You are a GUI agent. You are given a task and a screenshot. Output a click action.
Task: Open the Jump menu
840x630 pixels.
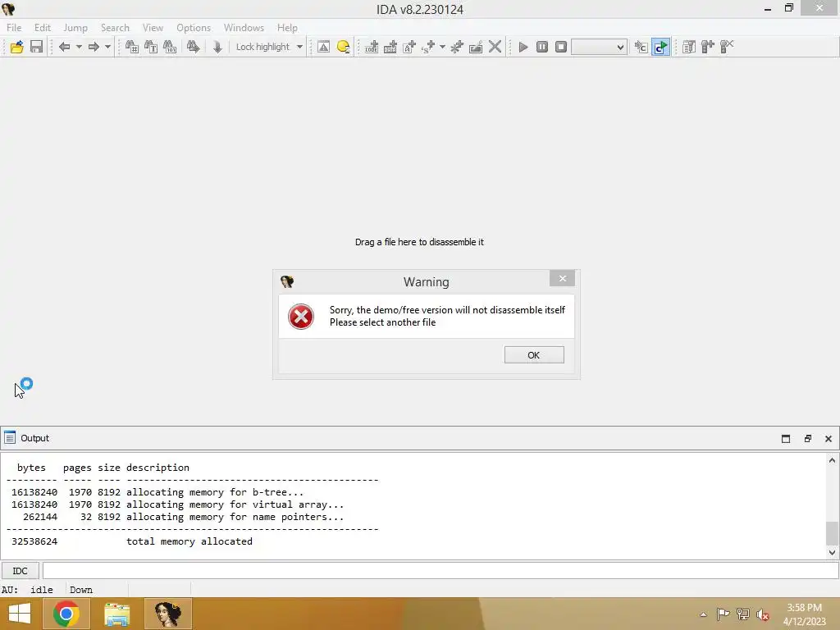75,28
